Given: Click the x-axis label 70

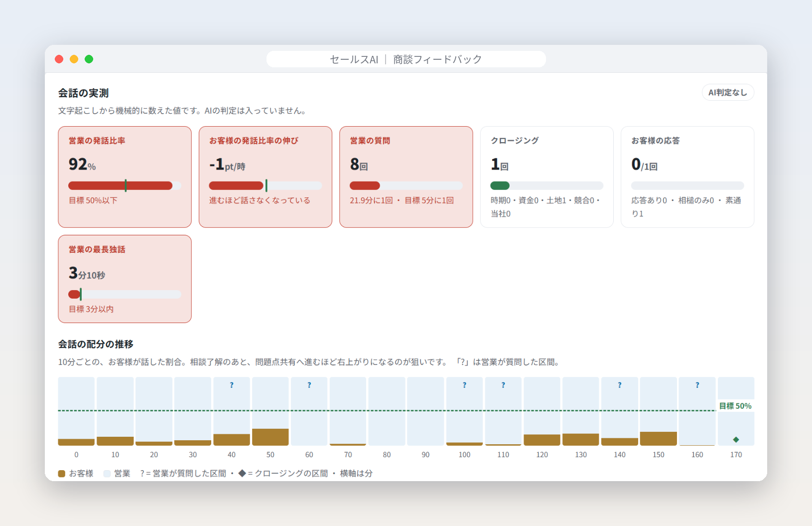Looking at the screenshot, I should [x=348, y=455].
